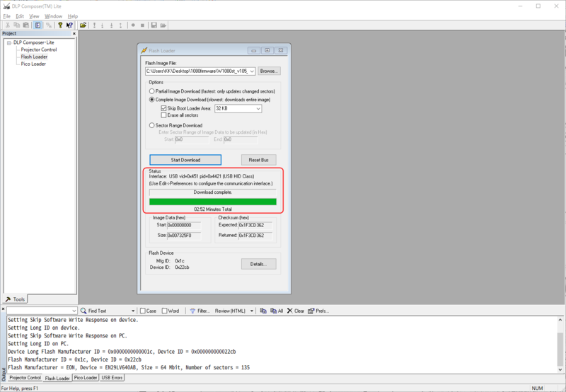
Task: Open the Edit menu
Action: (20, 16)
